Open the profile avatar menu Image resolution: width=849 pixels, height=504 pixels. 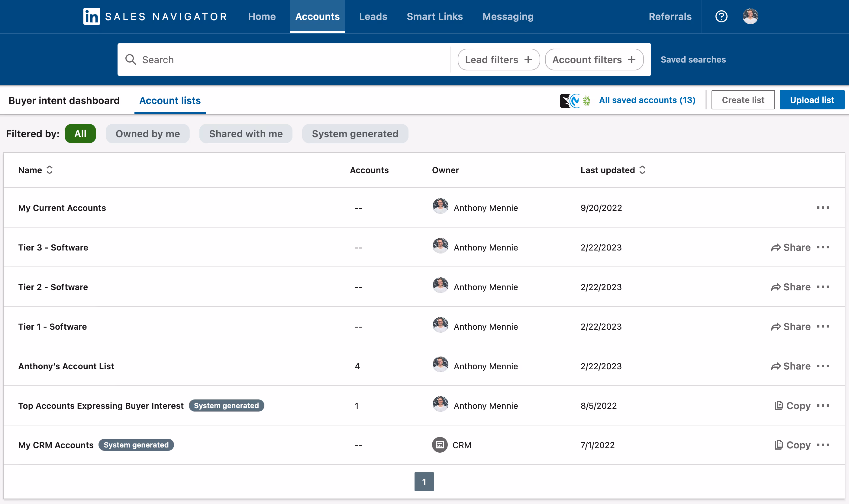click(x=750, y=16)
